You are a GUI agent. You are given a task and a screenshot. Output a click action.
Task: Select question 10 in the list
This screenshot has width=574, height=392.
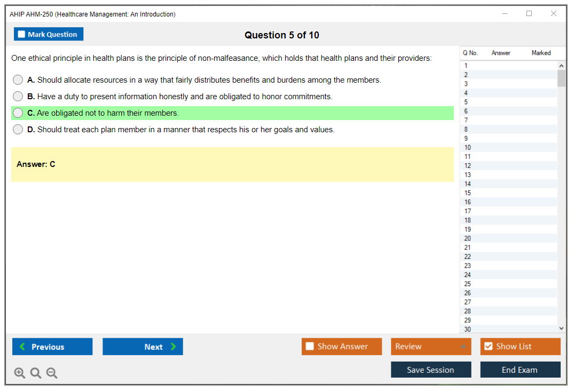(468, 148)
